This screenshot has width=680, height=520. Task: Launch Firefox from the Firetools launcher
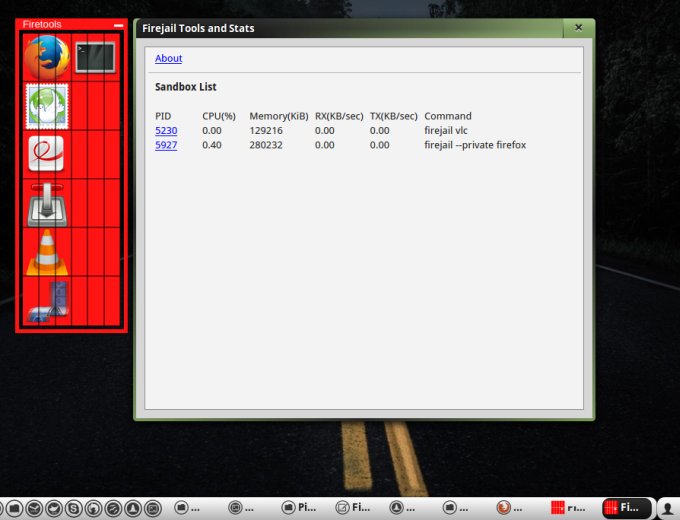click(x=47, y=57)
